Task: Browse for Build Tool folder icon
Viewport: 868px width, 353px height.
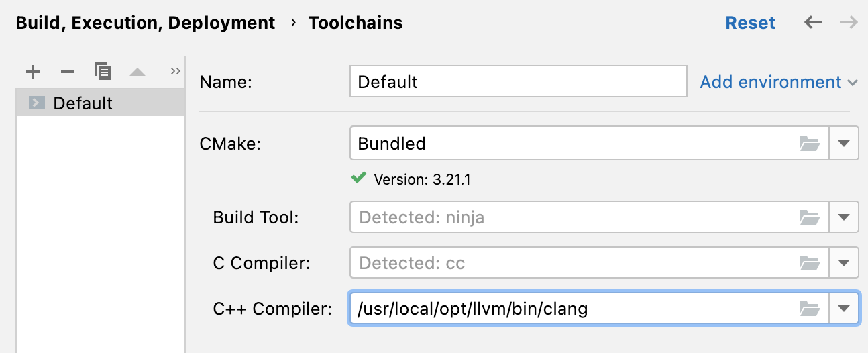Action: pyautogui.click(x=810, y=217)
